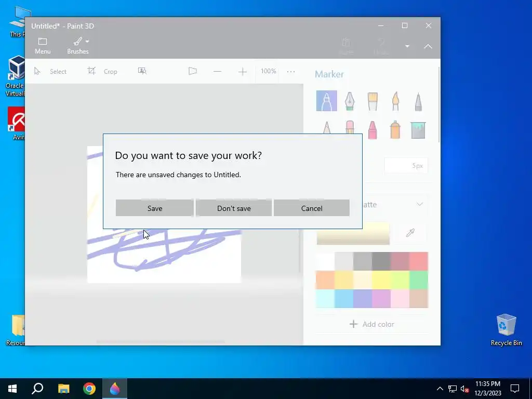Choose the dark gray color swatch
This screenshot has width=532, height=399.
pyautogui.click(x=381, y=261)
